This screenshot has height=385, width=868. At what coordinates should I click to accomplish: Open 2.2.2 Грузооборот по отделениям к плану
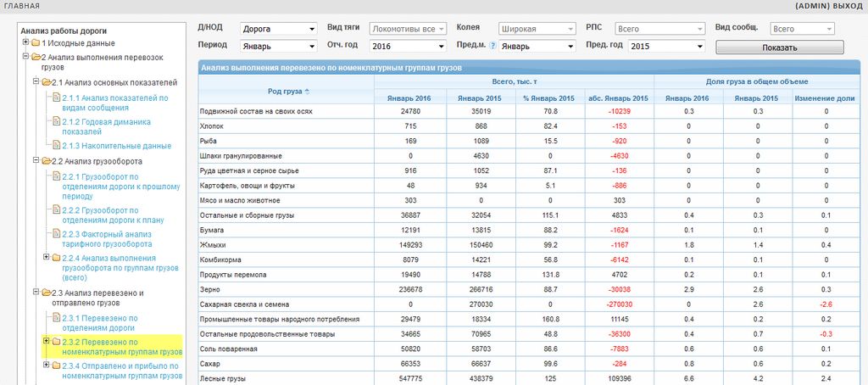point(113,215)
